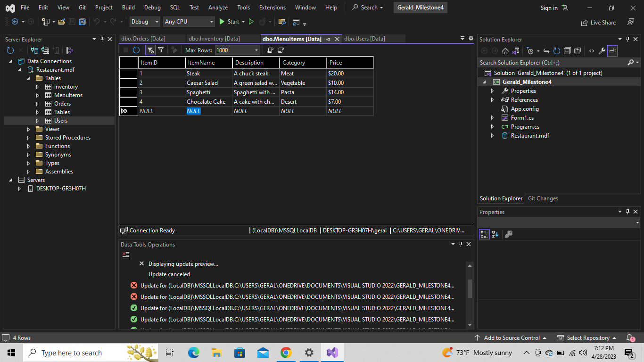Click the Save All toolbar icon
The image size is (644, 362).
tap(82, 22)
